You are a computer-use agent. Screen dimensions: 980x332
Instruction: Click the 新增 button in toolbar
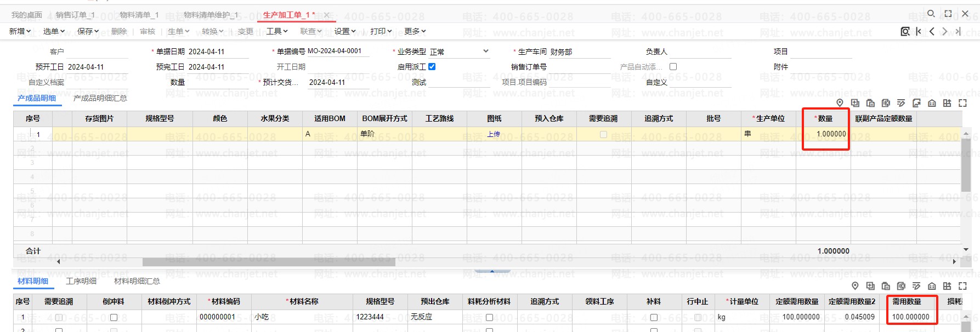tap(20, 31)
